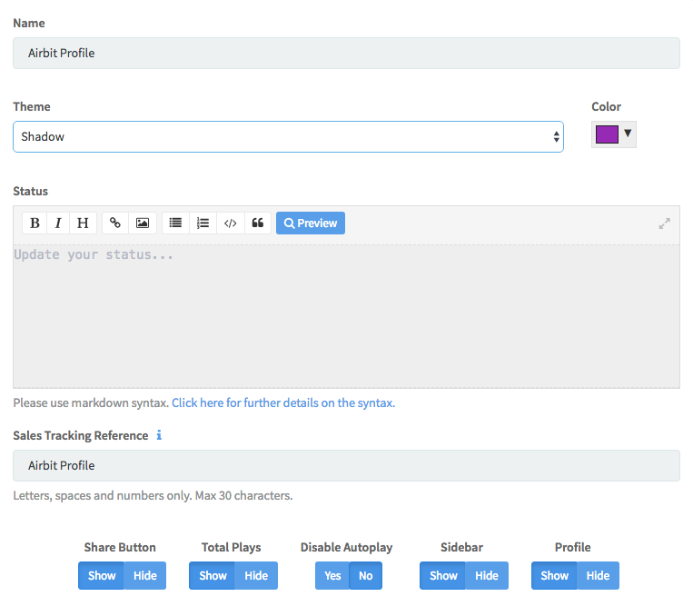Insert heading with the H icon
The image size is (693, 616).
pos(83,223)
